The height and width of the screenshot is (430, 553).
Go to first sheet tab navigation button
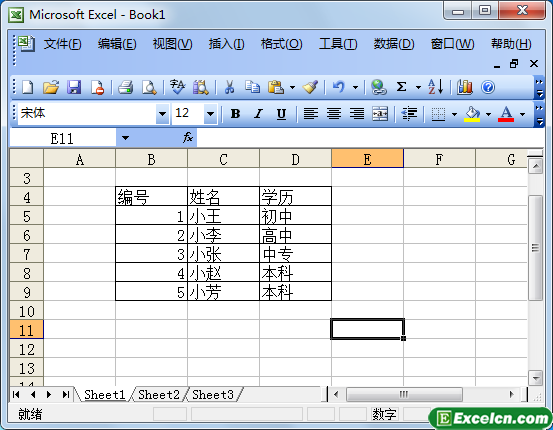pyautogui.click(x=16, y=394)
